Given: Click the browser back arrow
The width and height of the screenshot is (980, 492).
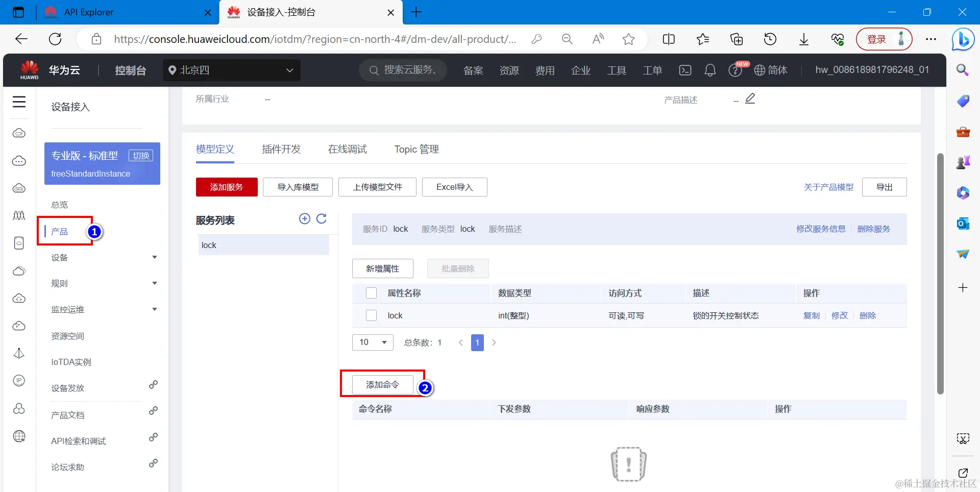Looking at the screenshot, I should coord(21,39).
